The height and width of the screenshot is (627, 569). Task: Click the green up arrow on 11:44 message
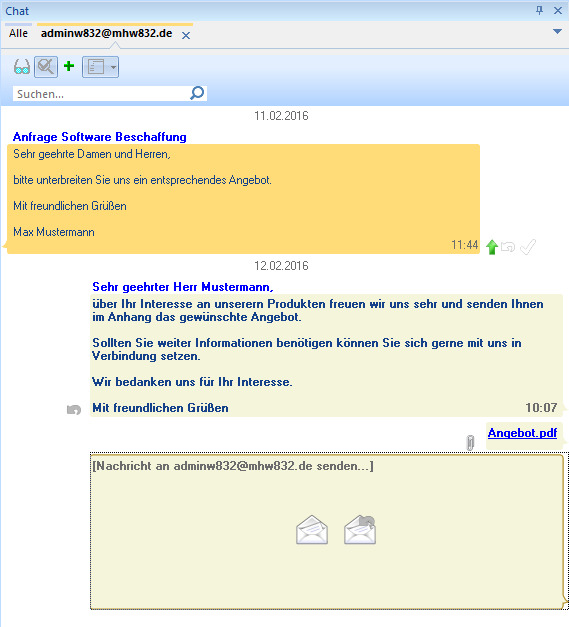point(492,247)
